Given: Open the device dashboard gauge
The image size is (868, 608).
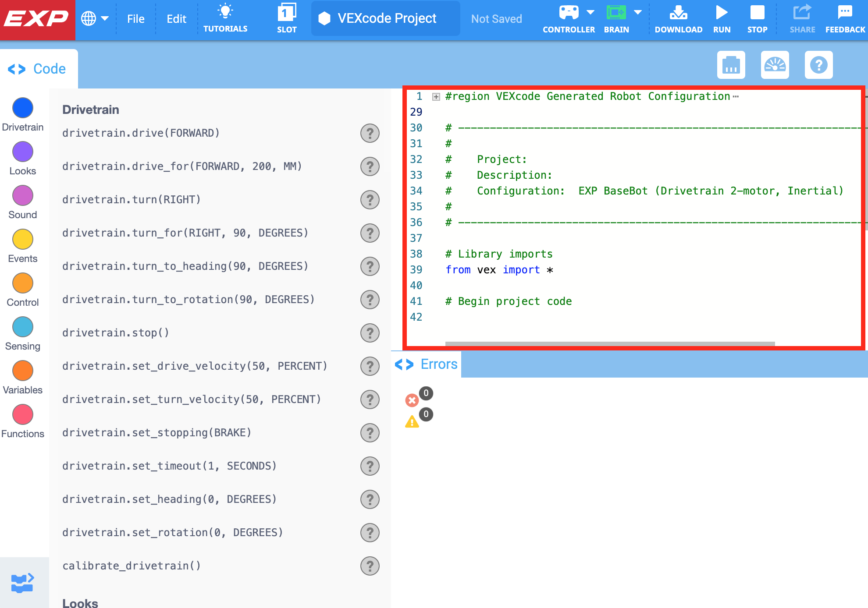Looking at the screenshot, I should tap(775, 65).
